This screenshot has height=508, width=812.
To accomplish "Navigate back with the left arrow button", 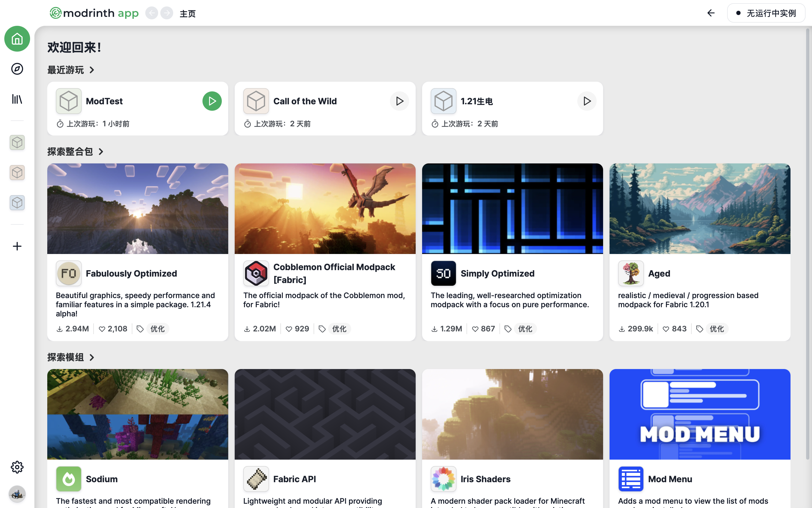I will tap(152, 13).
